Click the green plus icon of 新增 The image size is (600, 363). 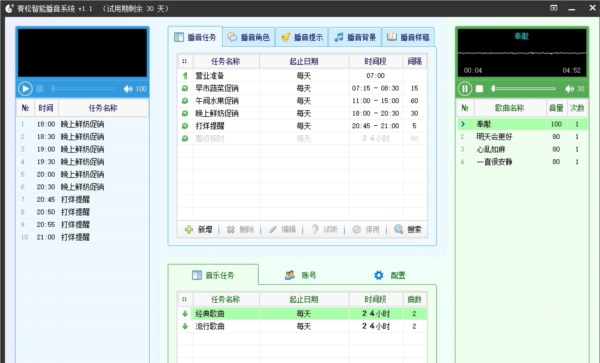189,230
